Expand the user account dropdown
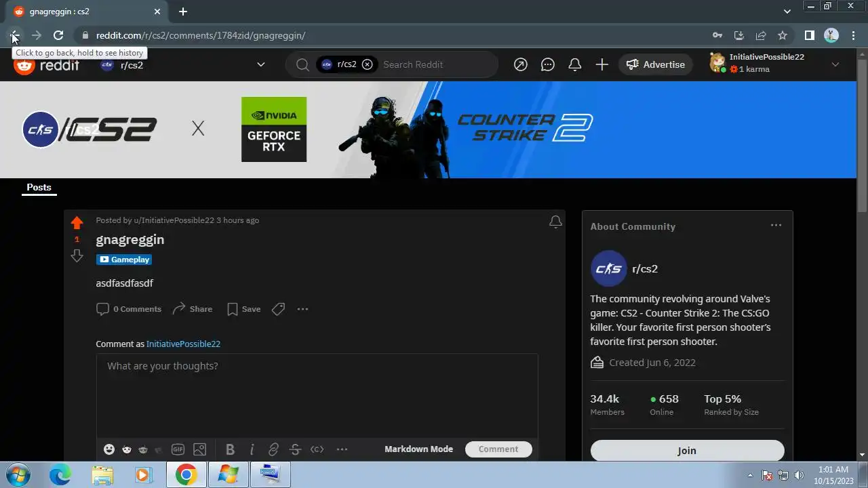Screen dimensions: 868x488 (x=835, y=64)
